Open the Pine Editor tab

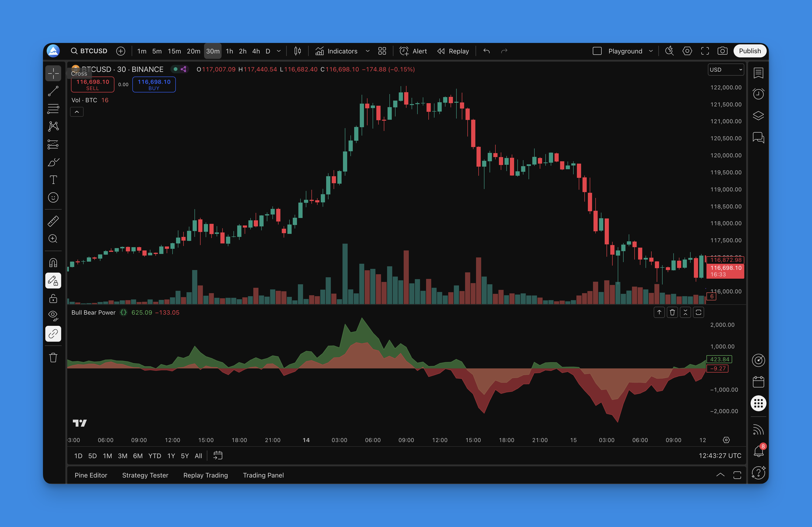tap(91, 475)
